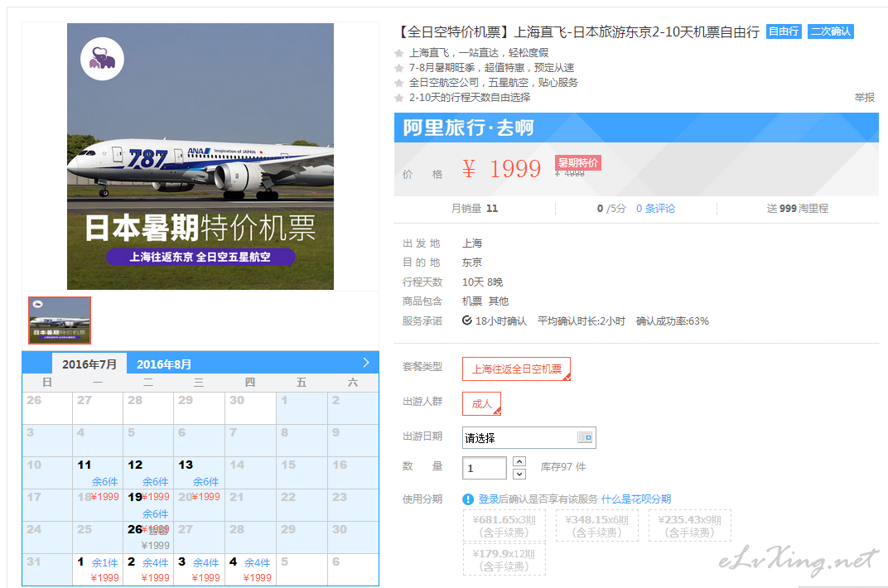Click the 上海直飞，一站直达 highlight line

tap(479, 53)
